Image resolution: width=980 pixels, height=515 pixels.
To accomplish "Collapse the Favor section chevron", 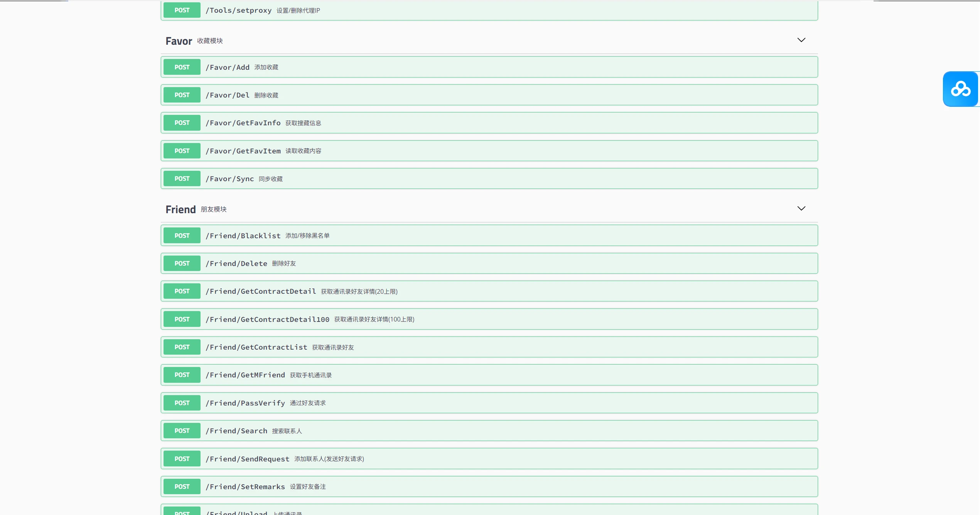I will click(801, 40).
